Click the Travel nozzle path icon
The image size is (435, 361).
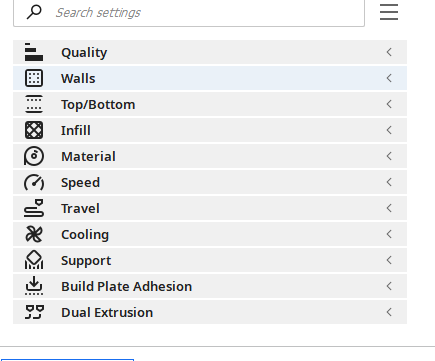click(x=34, y=208)
